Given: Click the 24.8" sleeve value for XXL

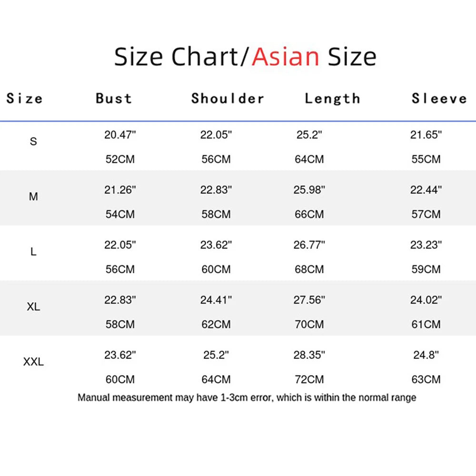Looking at the screenshot, I should coord(426,355).
